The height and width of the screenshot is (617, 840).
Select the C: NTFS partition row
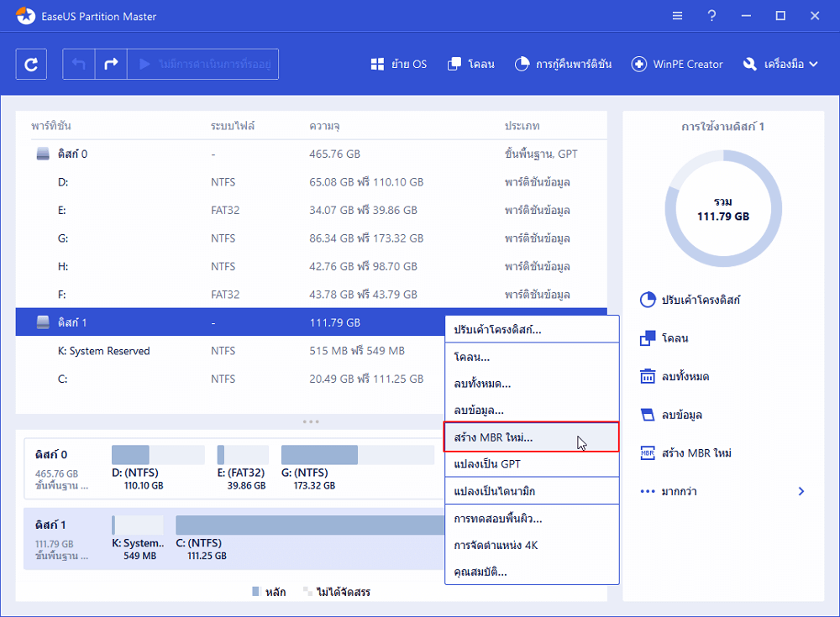click(x=230, y=379)
